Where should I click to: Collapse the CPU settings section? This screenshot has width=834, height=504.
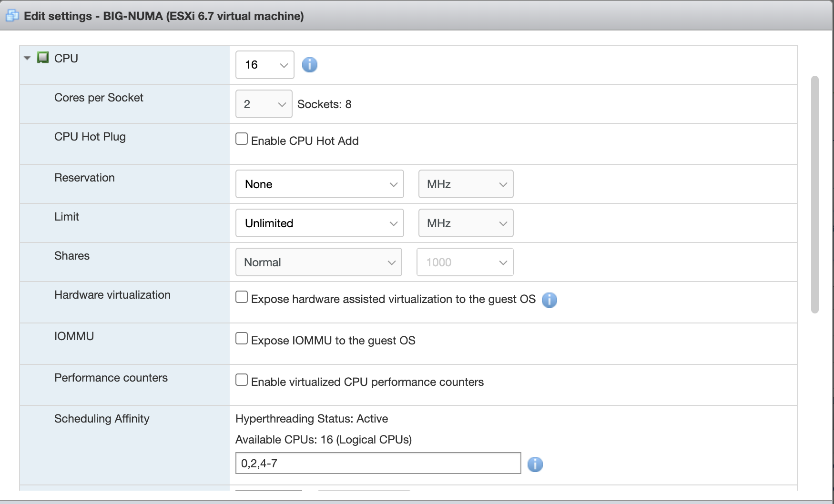[26, 58]
